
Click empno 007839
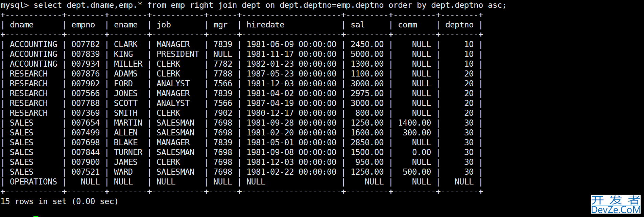coord(86,54)
